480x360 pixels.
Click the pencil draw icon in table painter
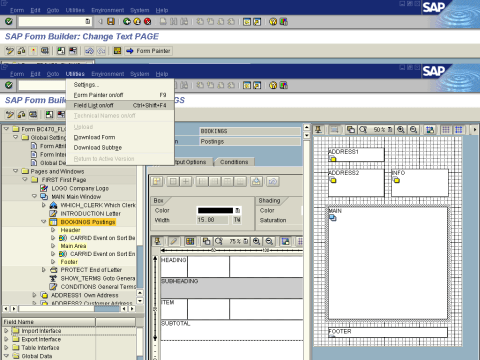click(174, 241)
